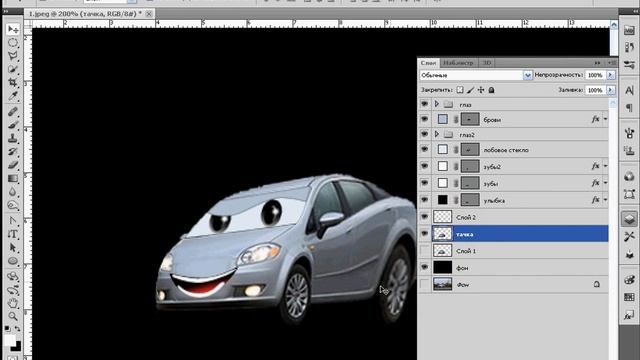The height and width of the screenshot is (360, 640).
Task: Select the Clone Stamp tool
Action: coord(13,138)
